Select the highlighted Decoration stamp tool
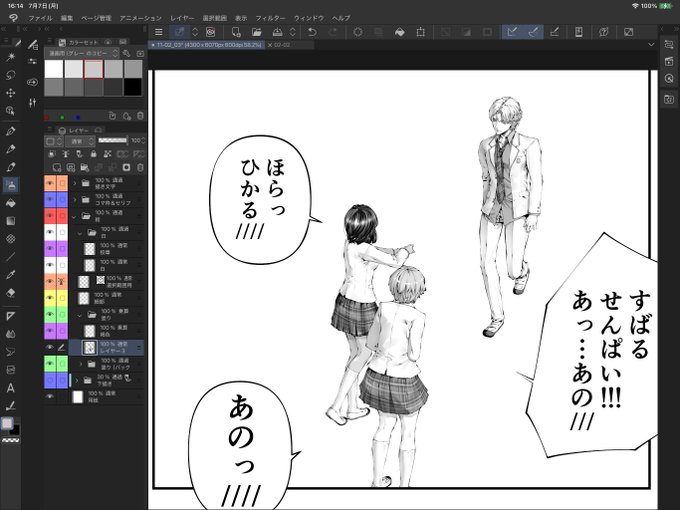The image size is (680, 510). click(x=10, y=185)
